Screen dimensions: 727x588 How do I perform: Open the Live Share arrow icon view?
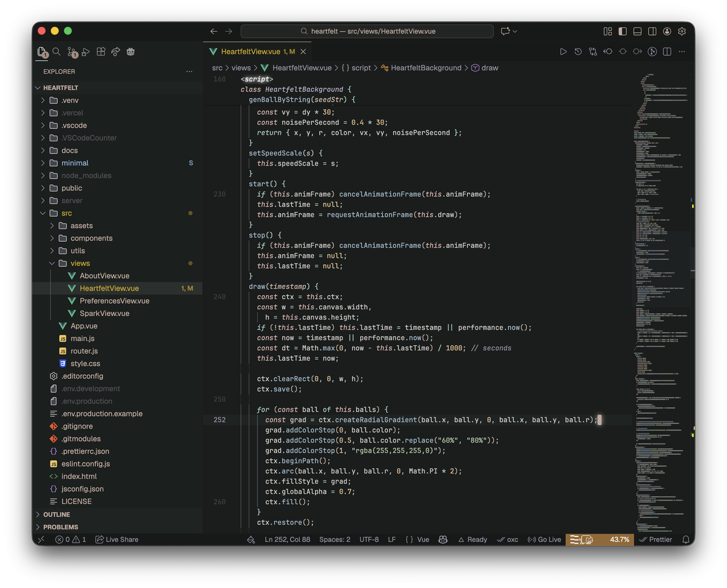[x=116, y=52]
